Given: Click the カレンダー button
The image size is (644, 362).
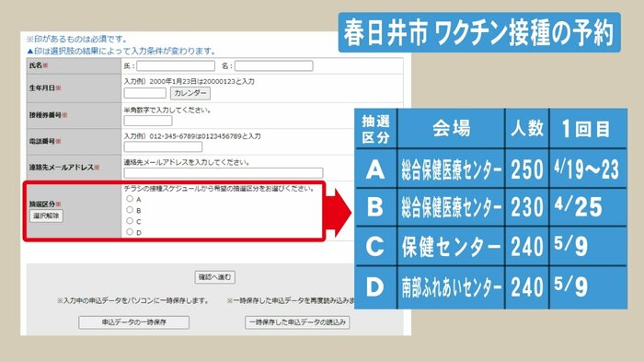Looking at the screenshot, I should click(190, 93).
